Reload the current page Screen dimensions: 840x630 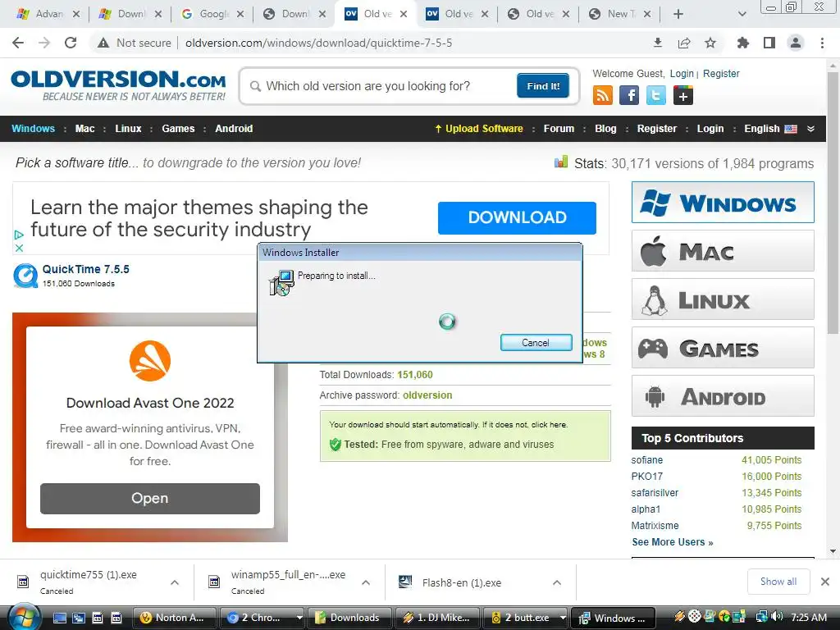point(71,43)
